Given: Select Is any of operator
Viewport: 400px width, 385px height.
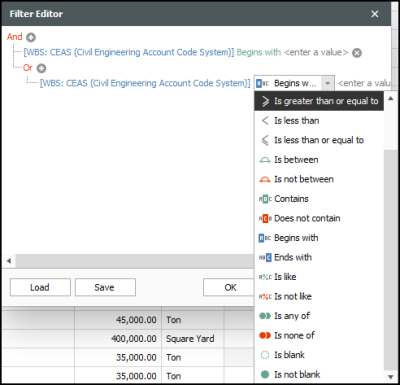Looking at the screenshot, I should coord(319,316).
